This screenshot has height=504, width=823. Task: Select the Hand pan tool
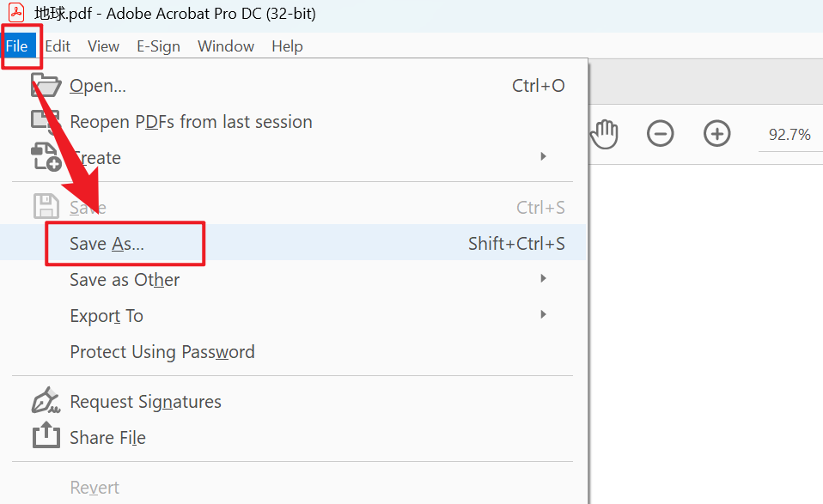(x=605, y=134)
